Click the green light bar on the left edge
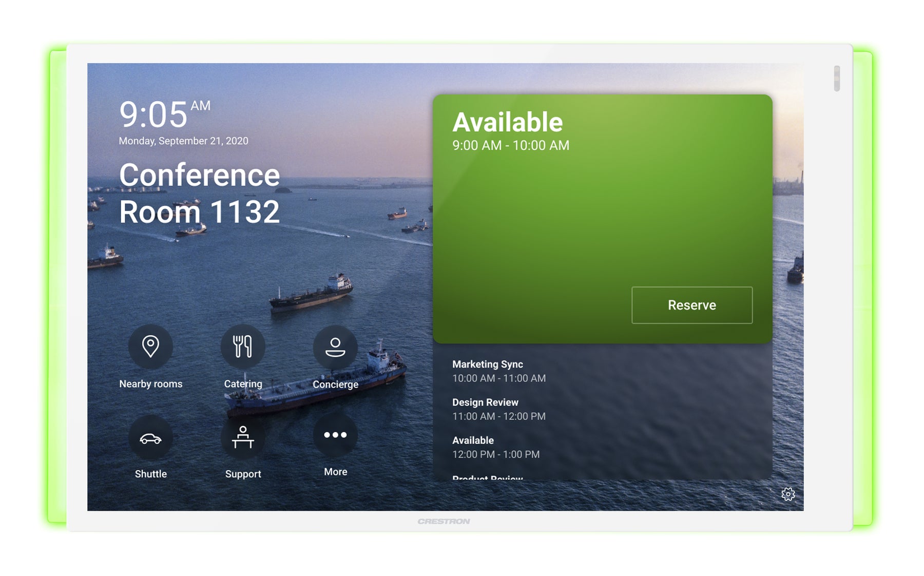 click(57, 287)
